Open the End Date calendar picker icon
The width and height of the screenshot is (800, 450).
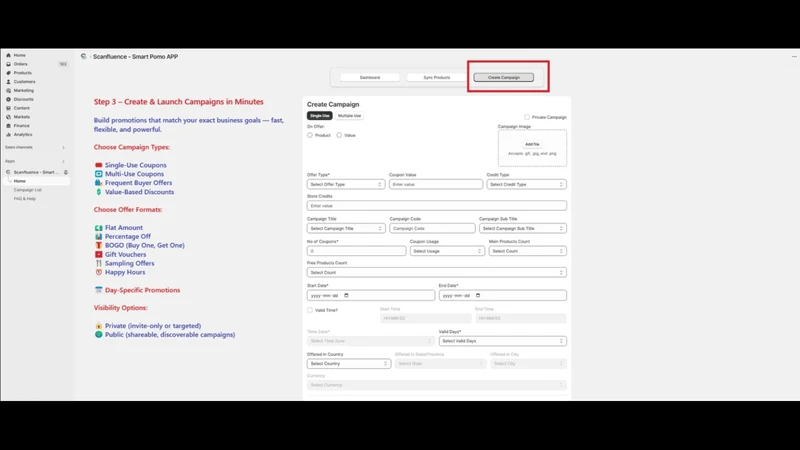(478, 295)
